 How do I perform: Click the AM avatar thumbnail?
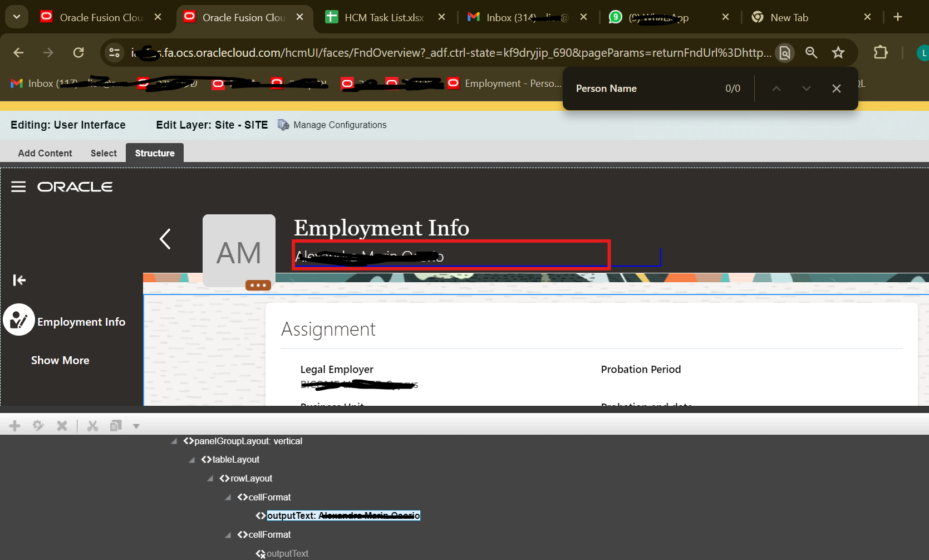pyautogui.click(x=239, y=250)
